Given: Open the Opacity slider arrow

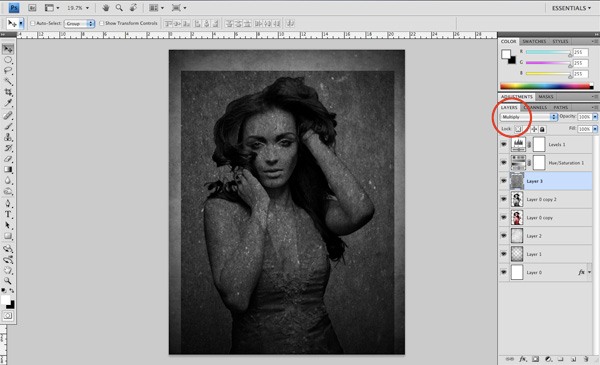Looking at the screenshot, I should click(595, 117).
